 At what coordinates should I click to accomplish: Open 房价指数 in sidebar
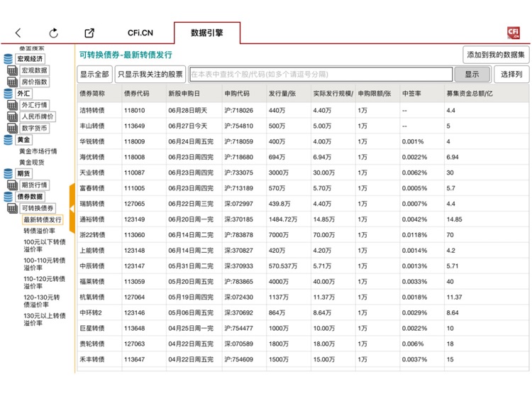(x=35, y=82)
